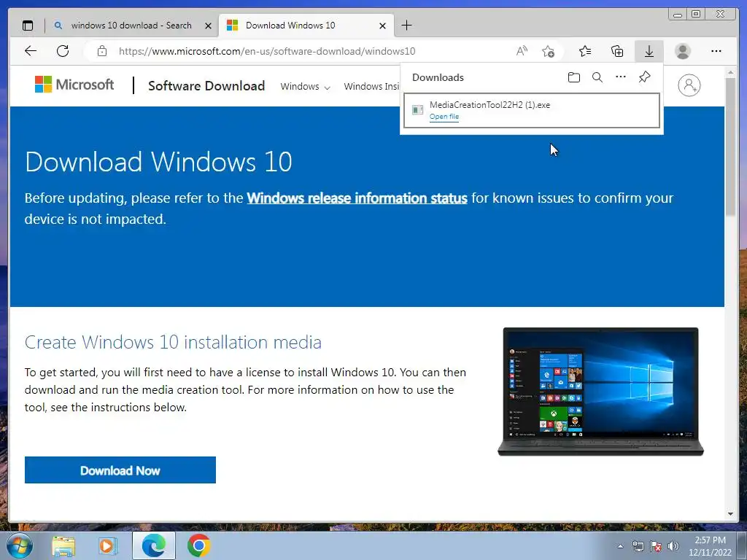Click the browser back arrow
Image resolution: width=747 pixels, height=560 pixels.
[31, 51]
